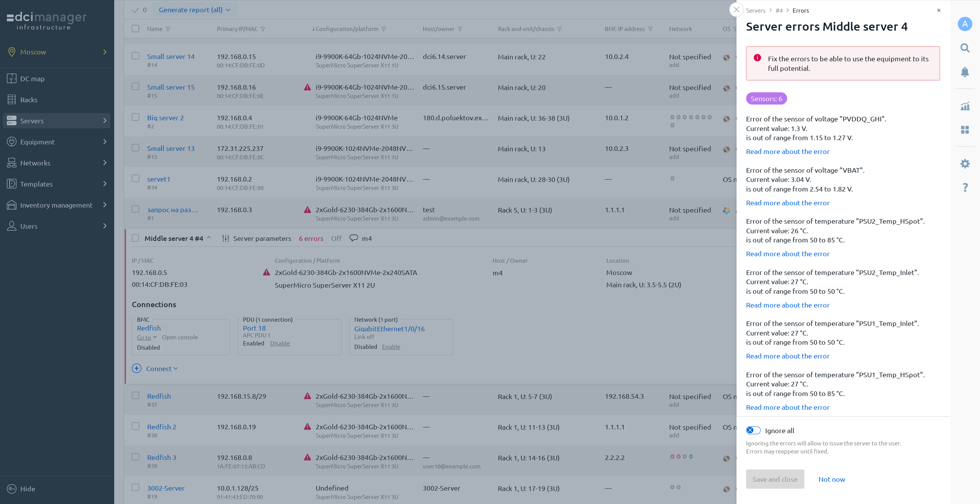Open Racks menu item
980x504 pixels.
coord(29,100)
